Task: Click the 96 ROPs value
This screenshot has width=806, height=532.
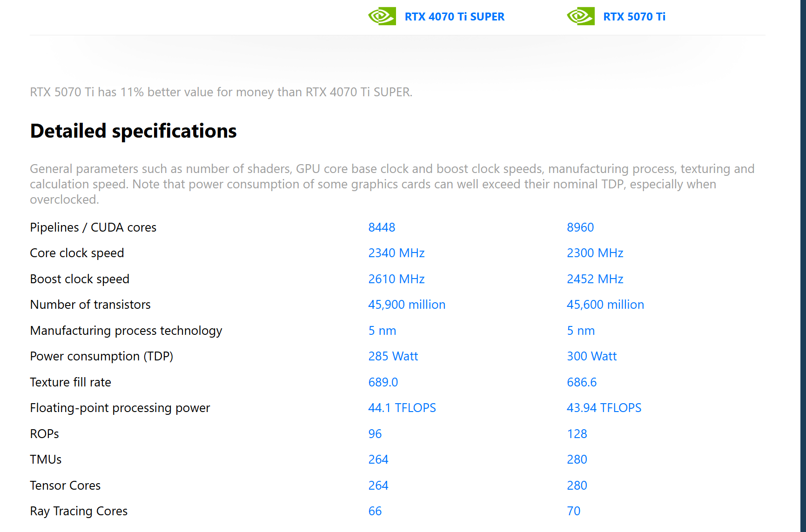Action: click(x=375, y=434)
